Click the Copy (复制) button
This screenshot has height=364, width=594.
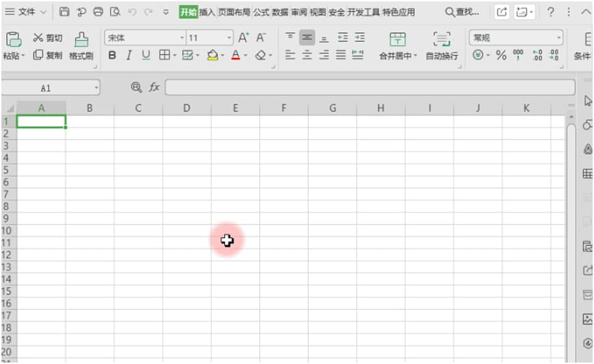(x=48, y=55)
